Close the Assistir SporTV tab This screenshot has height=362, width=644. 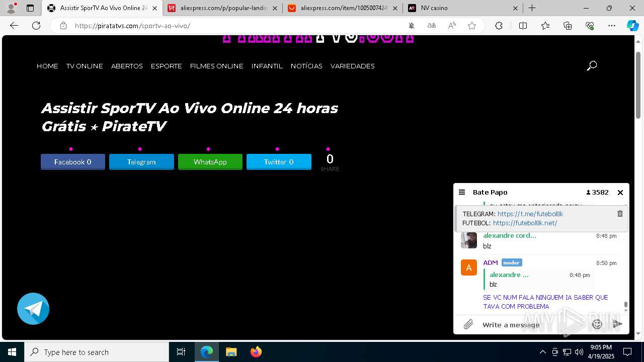pyautogui.click(x=154, y=8)
